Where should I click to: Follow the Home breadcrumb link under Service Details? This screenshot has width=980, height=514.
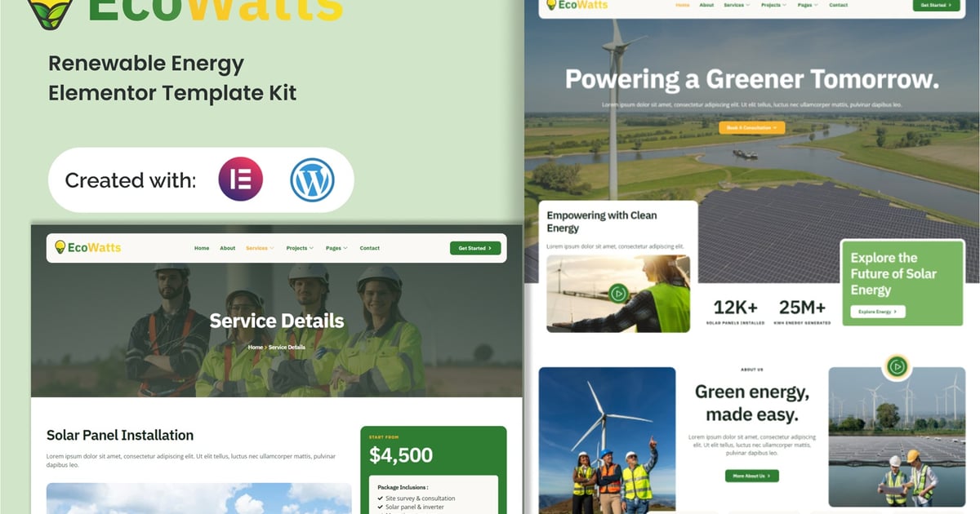click(x=255, y=348)
